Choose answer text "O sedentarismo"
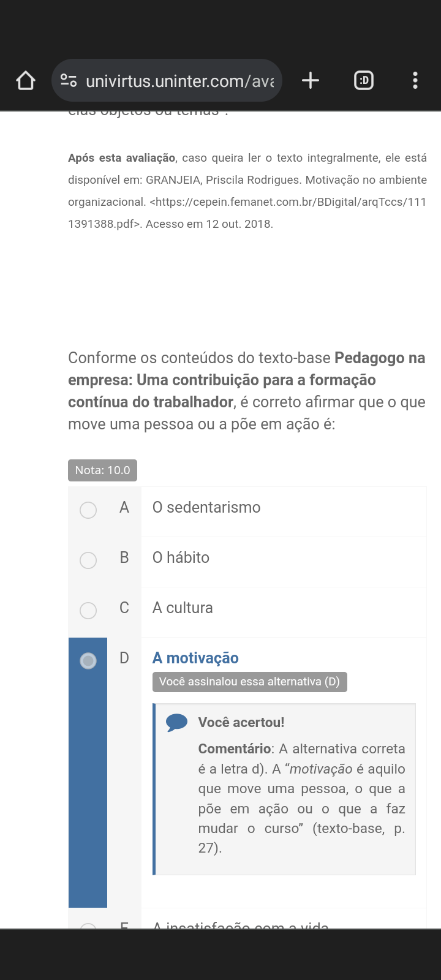This screenshot has width=441, height=980. coord(206,507)
